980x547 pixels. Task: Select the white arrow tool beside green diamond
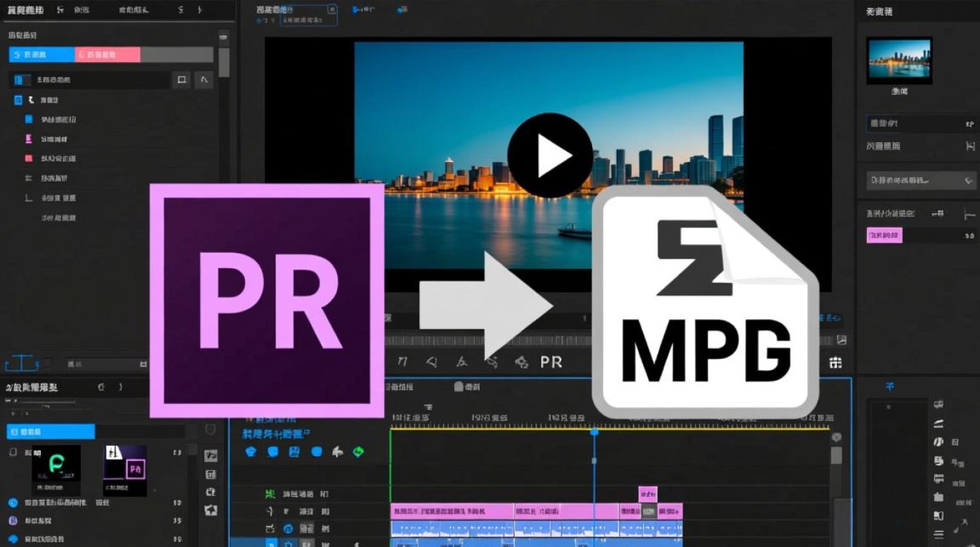(337, 451)
